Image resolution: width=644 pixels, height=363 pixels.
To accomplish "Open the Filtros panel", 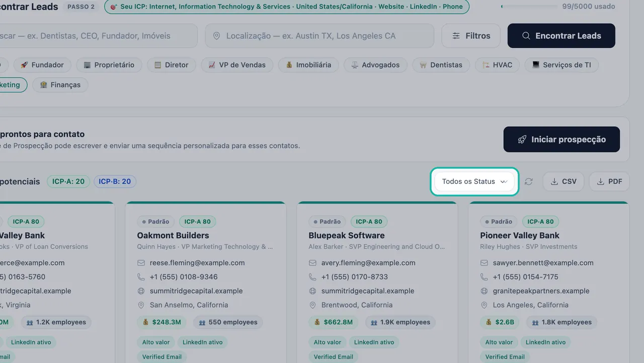I will pos(471,36).
